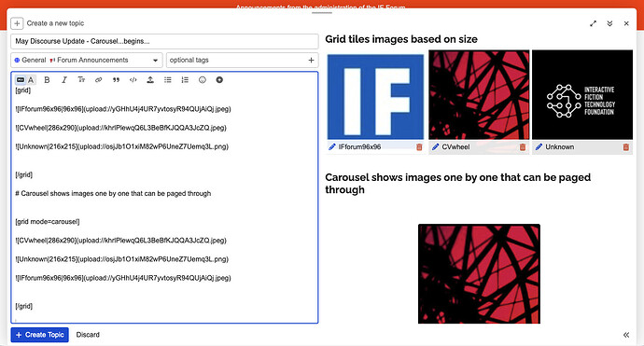Minimize the composer panel

point(609,23)
